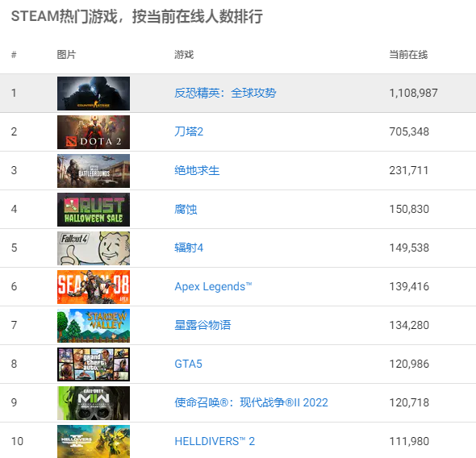Click the 刀塔2 game link
476x458 pixels.
189,131
